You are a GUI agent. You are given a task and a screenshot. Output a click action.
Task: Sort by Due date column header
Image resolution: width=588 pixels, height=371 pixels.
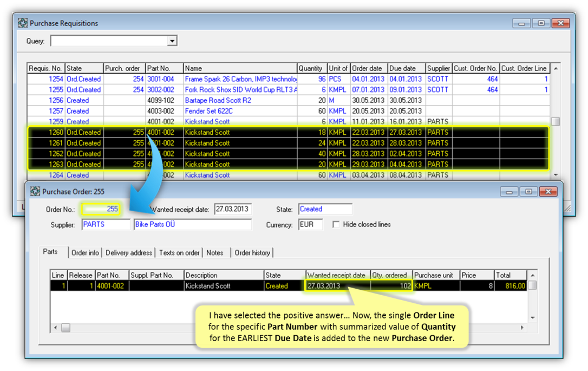point(406,68)
